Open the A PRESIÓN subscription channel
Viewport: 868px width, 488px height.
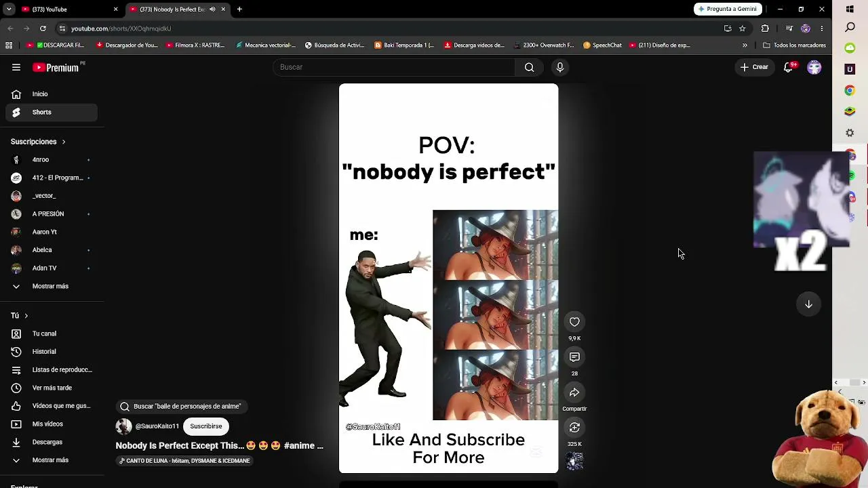tap(52, 214)
